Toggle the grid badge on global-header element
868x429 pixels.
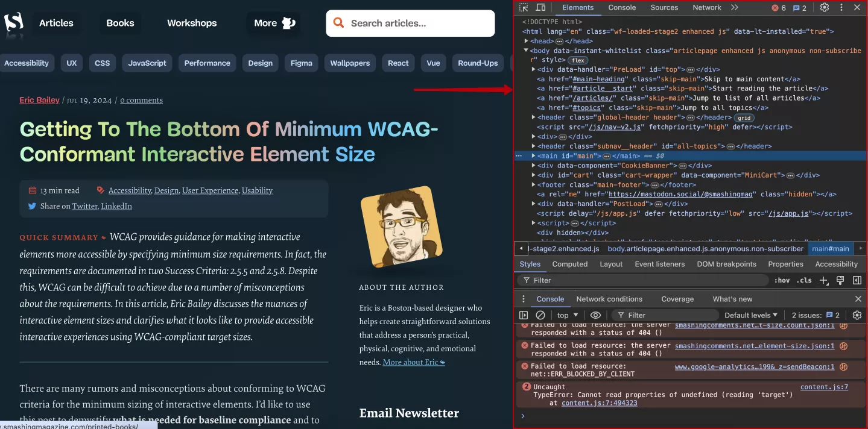[x=744, y=118]
